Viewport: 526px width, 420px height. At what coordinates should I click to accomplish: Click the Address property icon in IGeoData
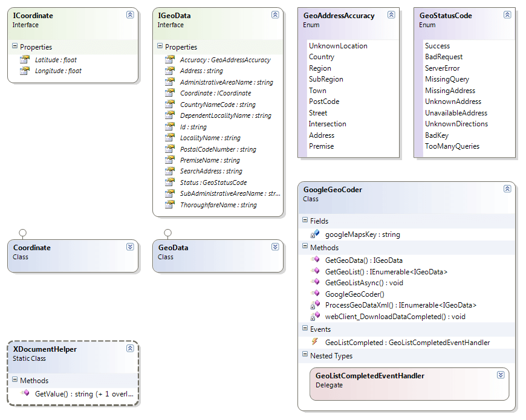point(170,70)
